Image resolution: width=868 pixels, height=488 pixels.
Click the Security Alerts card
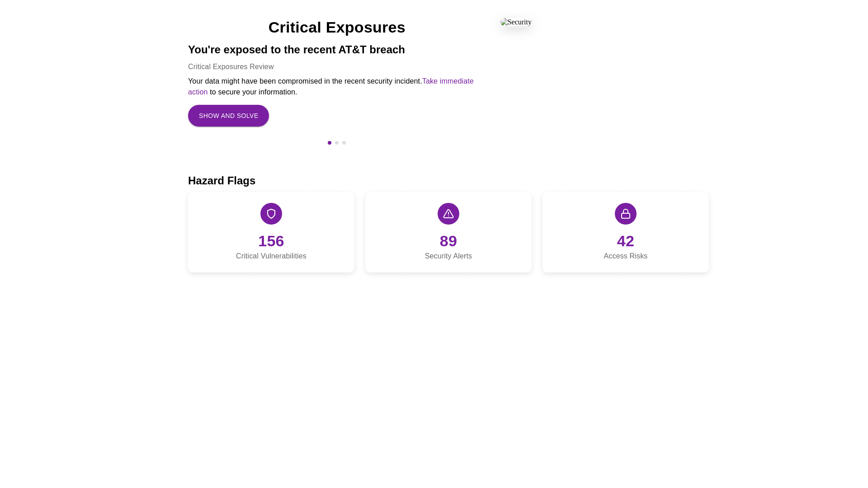448,232
